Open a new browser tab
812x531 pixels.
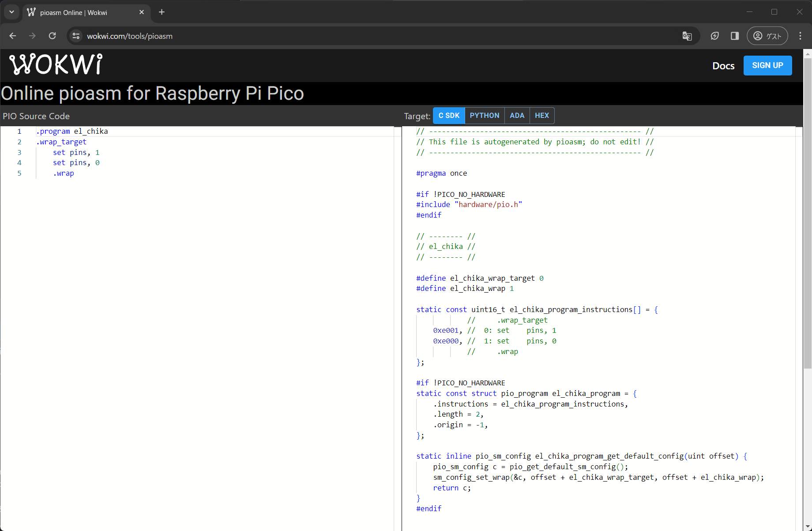(162, 12)
